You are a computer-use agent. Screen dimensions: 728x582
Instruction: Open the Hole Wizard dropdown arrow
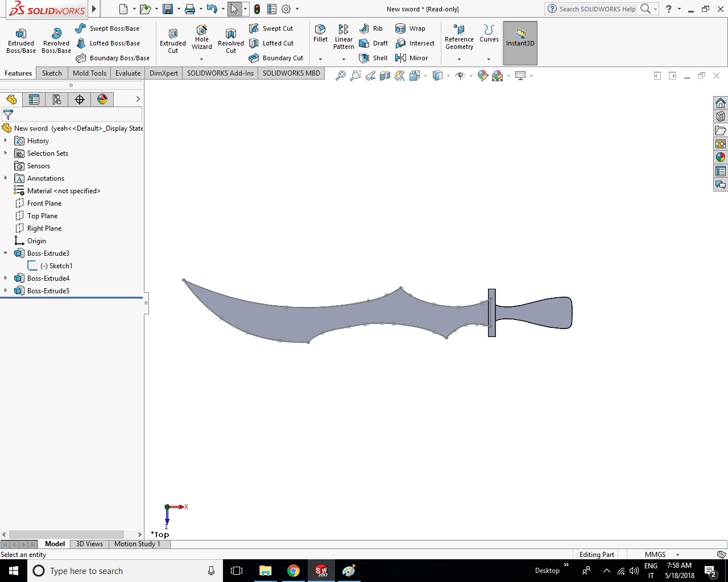(201, 59)
